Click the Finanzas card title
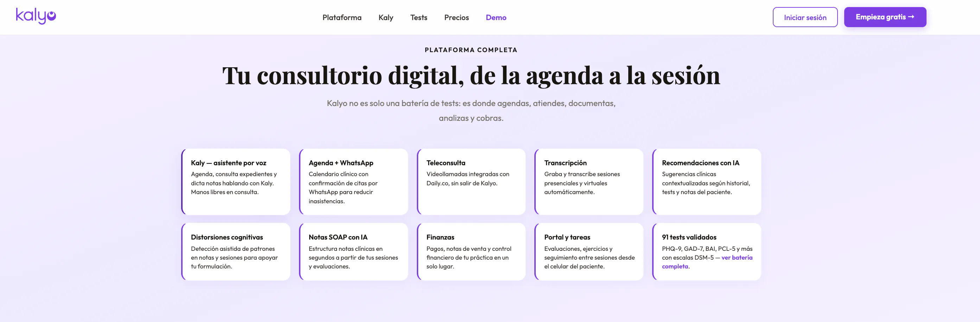 [x=440, y=237]
